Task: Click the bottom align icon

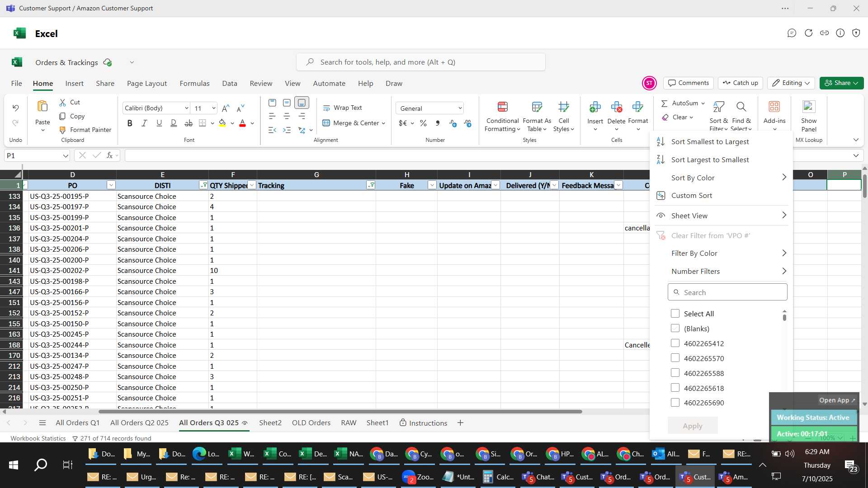Action: point(302,103)
